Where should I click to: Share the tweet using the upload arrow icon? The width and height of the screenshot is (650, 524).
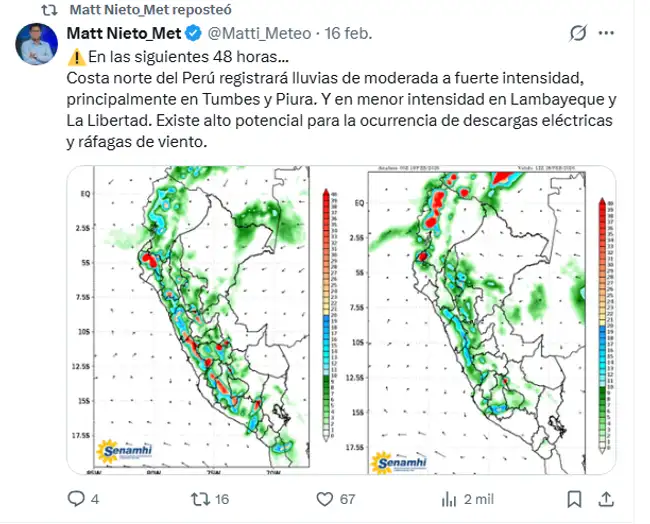(x=608, y=498)
